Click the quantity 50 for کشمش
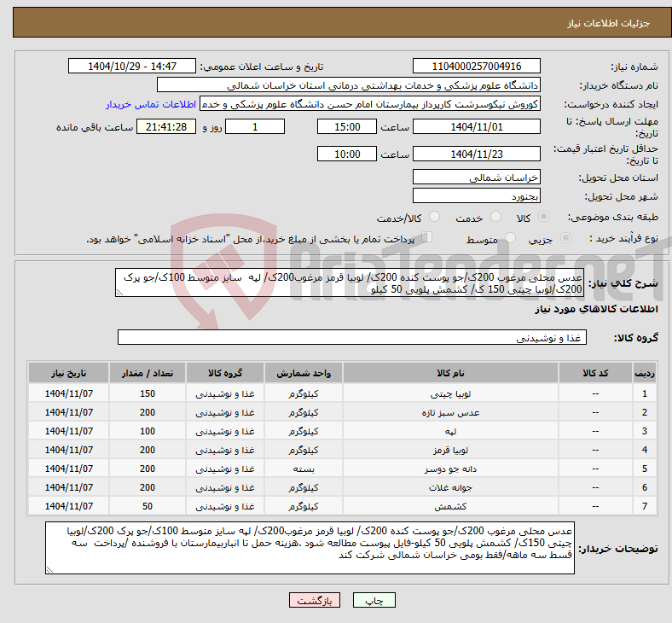Screen dimensions: 672x623 click(148, 506)
